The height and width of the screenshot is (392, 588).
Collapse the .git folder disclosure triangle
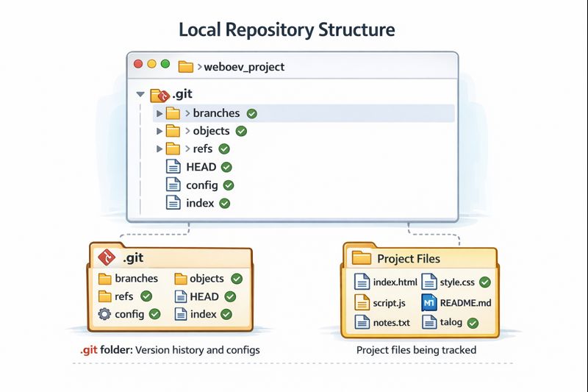click(x=140, y=94)
